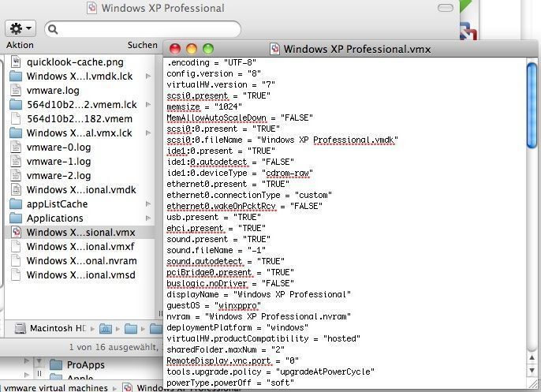541x392 pixels.
Task: Click the toolbar toggle pill button
Action: coord(445,8)
